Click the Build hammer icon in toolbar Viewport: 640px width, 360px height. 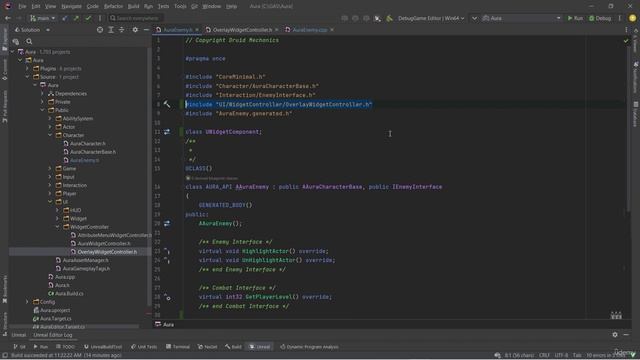(x=390, y=18)
